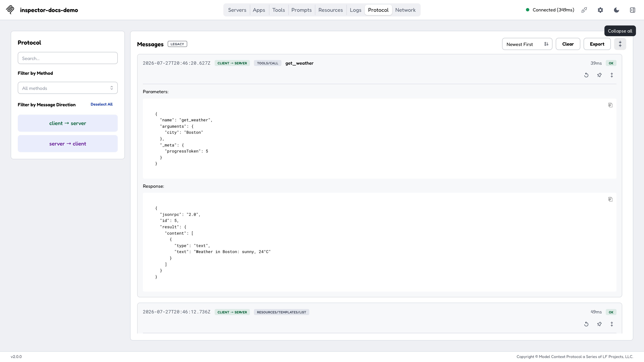Viewport: 644px width, 362px height.
Task: Click OK status badge on get_weather row
Action: [x=611, y=63]
